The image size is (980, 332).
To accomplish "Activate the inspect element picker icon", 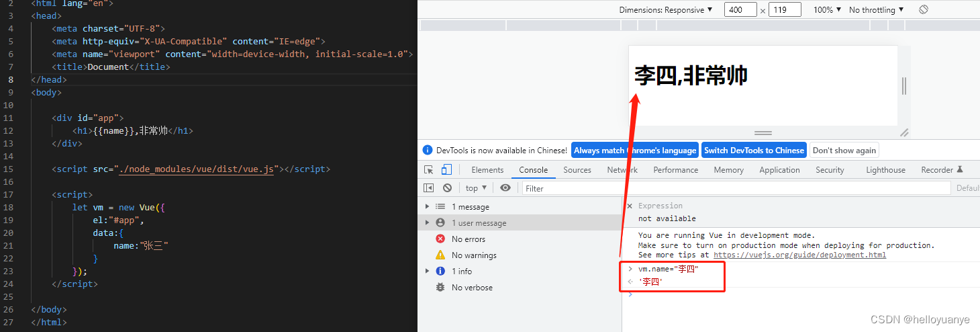I will pyautogui.click(x=428, y=170).
